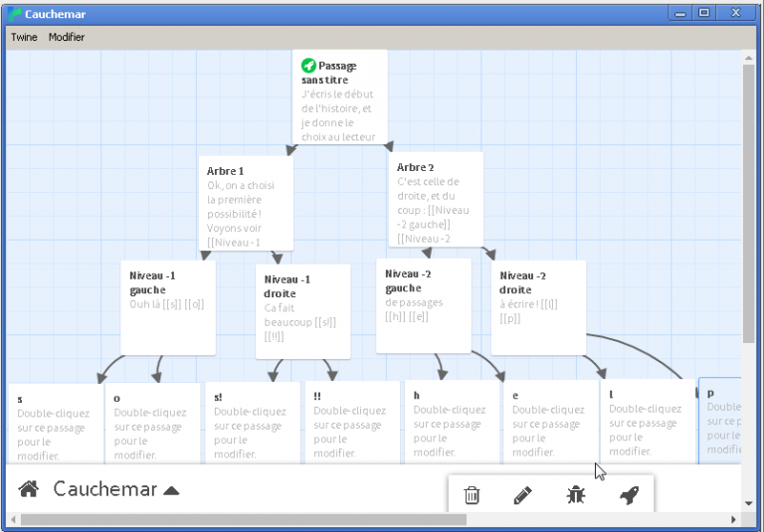Viewport: 764px width, 532px height.
Task: Click the vertical scrollbar thumb
Action: [x=748, y=203]
